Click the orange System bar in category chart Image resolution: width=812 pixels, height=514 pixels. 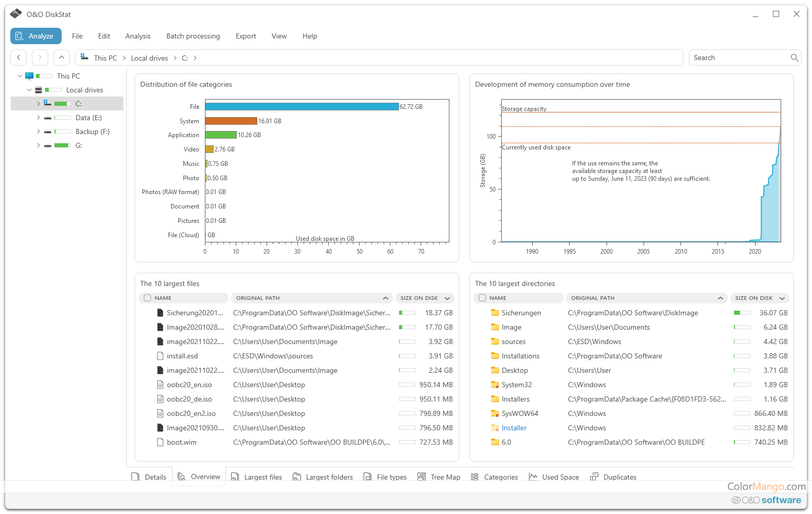231,121
